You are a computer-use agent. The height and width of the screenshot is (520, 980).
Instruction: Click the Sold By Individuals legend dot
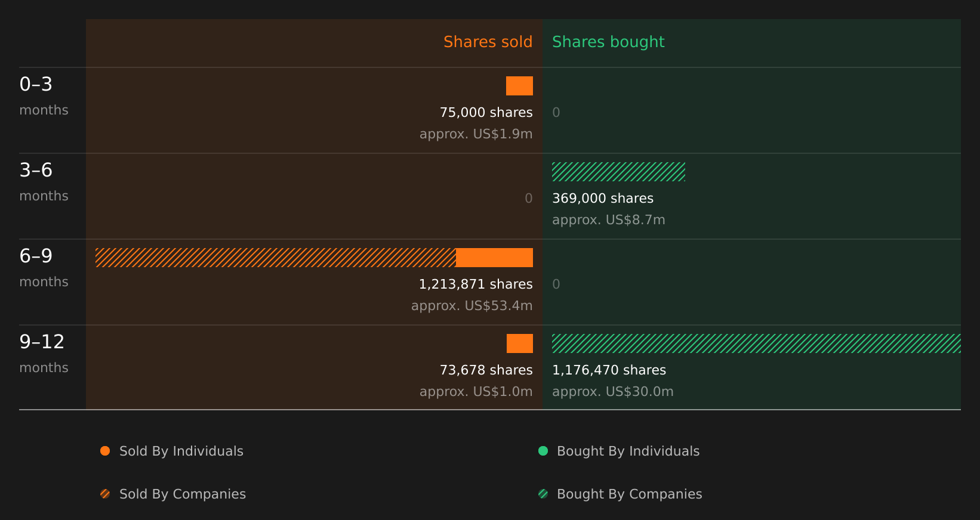tap(105, 451)
